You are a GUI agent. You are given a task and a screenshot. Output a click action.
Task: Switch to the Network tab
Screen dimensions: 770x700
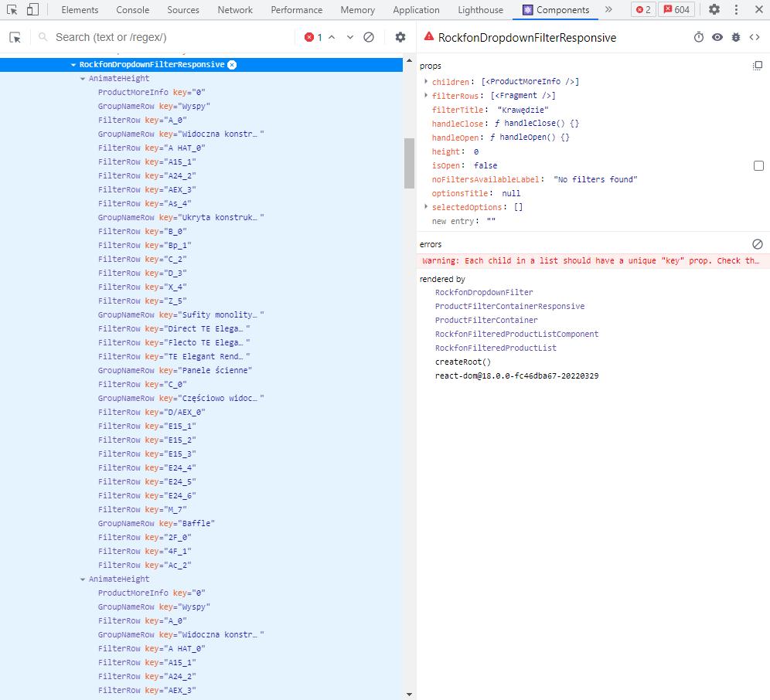pos(235,10)
